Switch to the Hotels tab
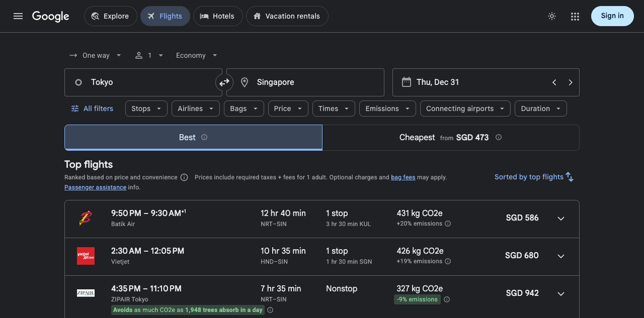The width and height of the screenshot is (644, 318). [x=218, y=16]
